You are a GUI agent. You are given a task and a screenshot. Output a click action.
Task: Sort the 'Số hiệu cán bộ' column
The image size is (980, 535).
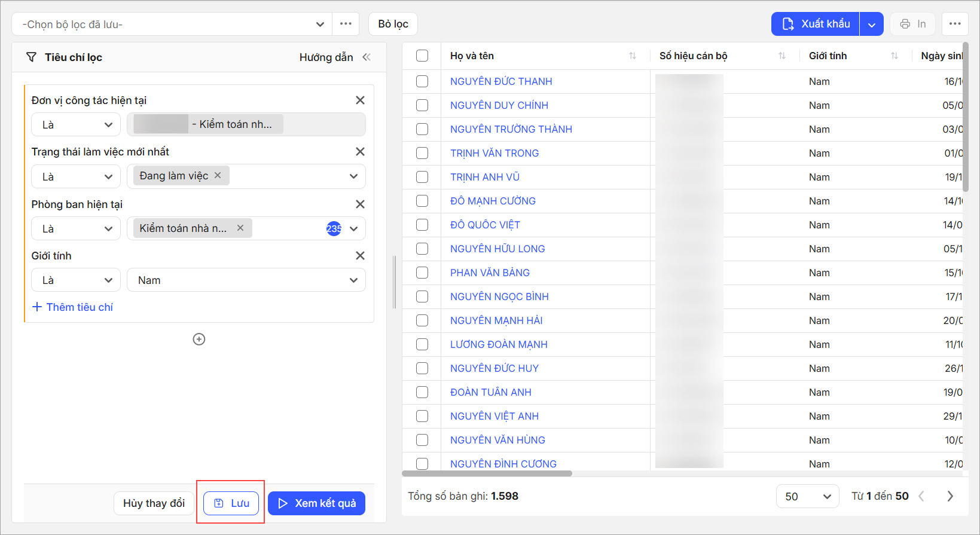tap(782, 56)
